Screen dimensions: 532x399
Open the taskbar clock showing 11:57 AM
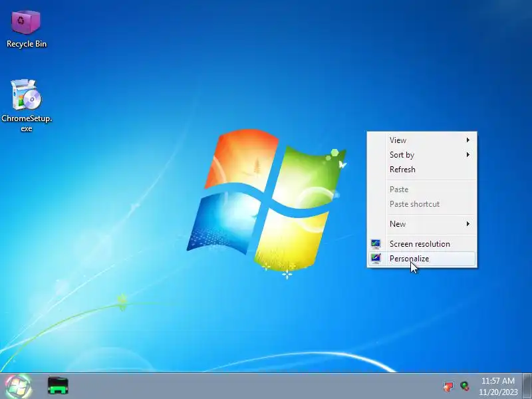click(x=498, y=380)
